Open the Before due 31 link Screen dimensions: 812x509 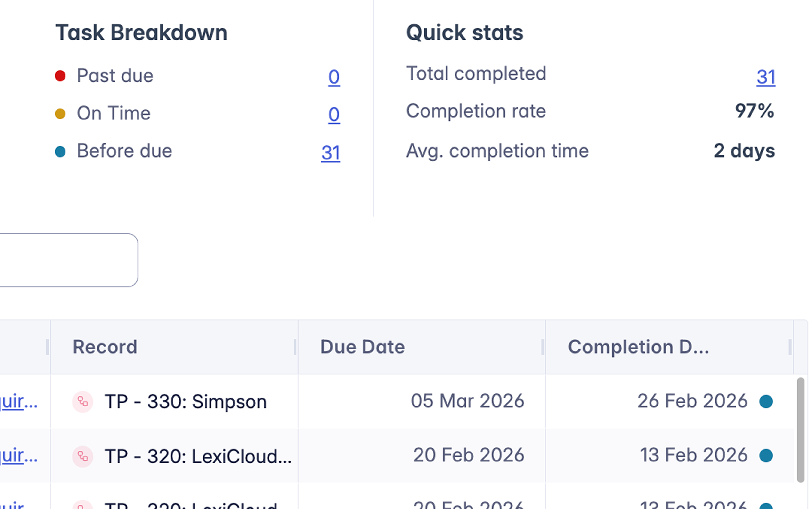tap(330, 152)
